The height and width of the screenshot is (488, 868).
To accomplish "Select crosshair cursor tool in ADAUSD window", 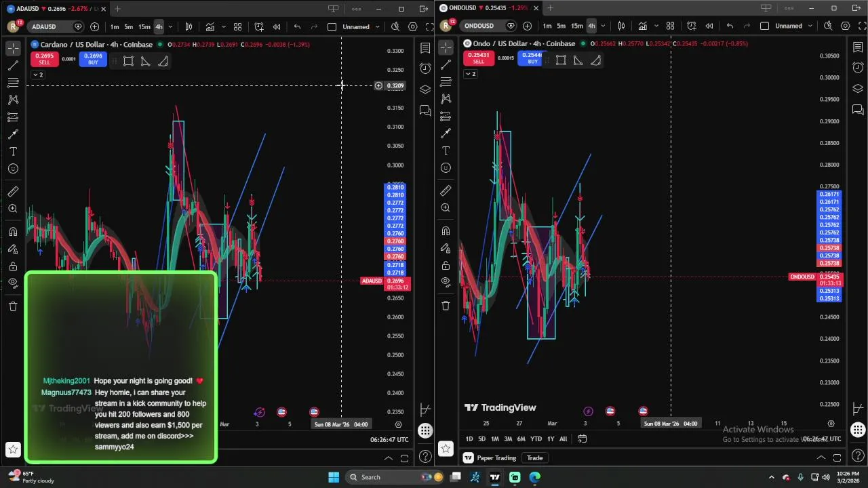I will point(13,48).
